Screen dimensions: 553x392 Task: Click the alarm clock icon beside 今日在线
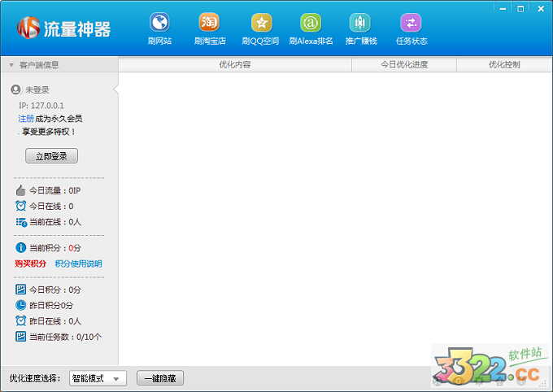click(x=21, y=206)
